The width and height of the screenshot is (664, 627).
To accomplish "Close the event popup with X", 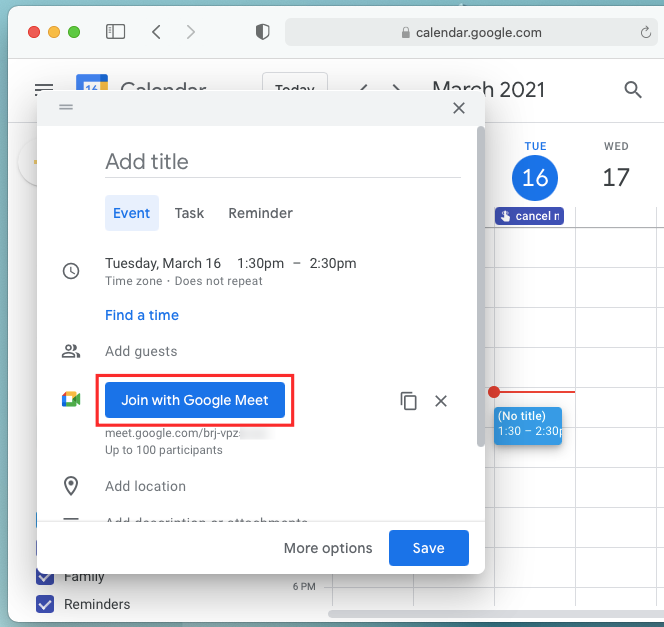I will click(x=459, y=108).
